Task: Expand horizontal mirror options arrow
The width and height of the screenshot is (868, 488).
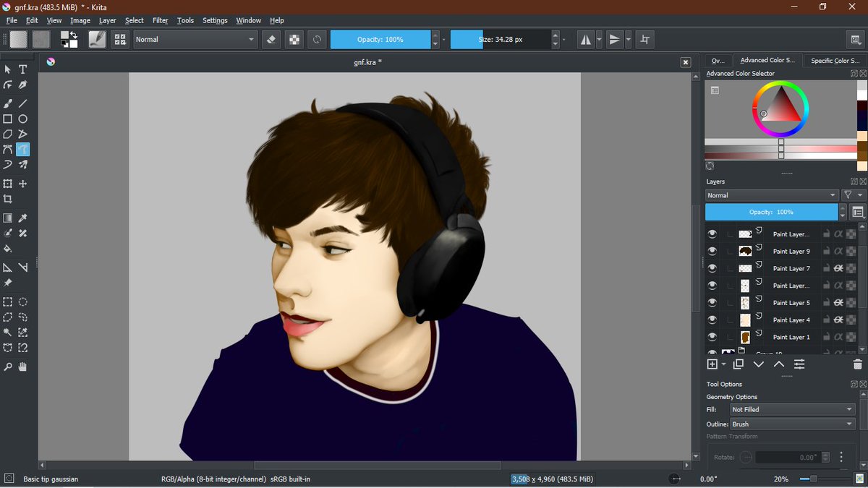Action: [x=599, y=39]
